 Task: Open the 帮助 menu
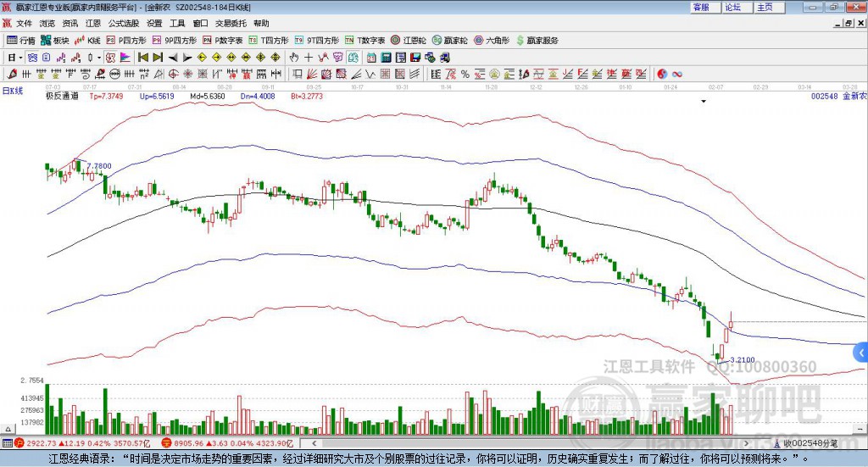coord(261,23)
